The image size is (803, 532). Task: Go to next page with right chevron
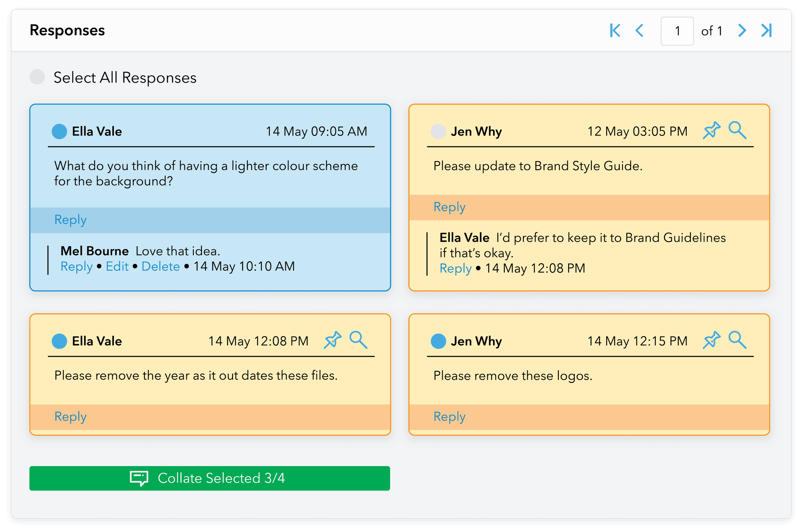coord(742,31)
